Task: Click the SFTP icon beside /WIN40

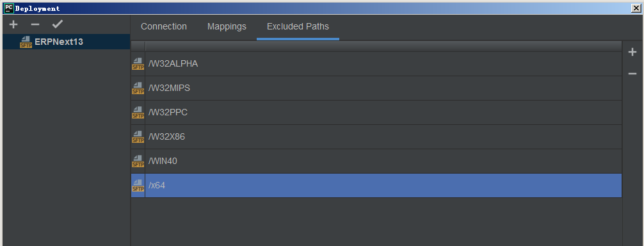Action: 138,161
